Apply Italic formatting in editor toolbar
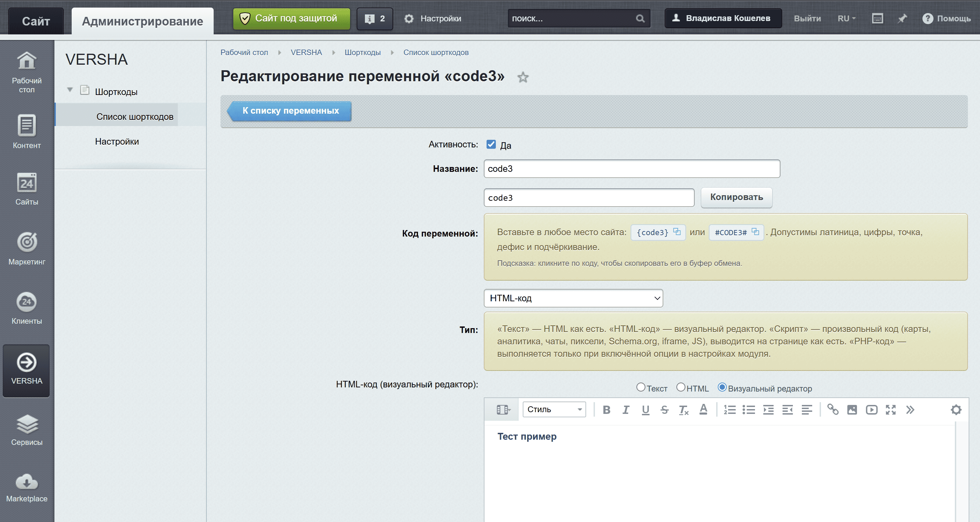The height and width of the screenshot is (522, 980). pyautogui.click(x=626, y=409)
